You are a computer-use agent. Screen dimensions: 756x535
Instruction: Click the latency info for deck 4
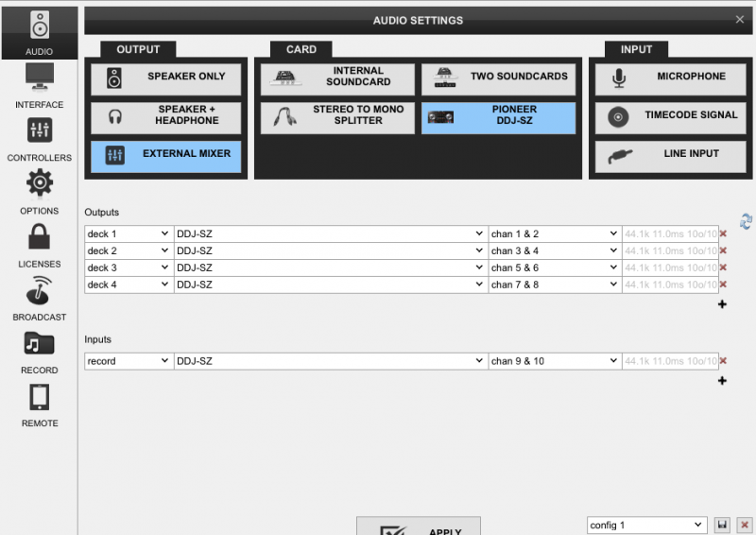point(671,285)
